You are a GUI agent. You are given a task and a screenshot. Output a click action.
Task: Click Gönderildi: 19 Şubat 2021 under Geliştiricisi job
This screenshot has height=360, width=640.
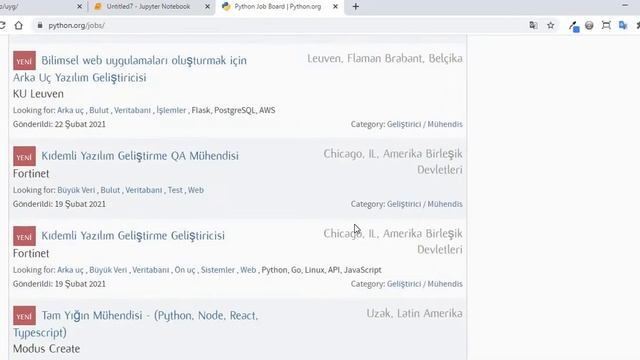pos(59,284)
